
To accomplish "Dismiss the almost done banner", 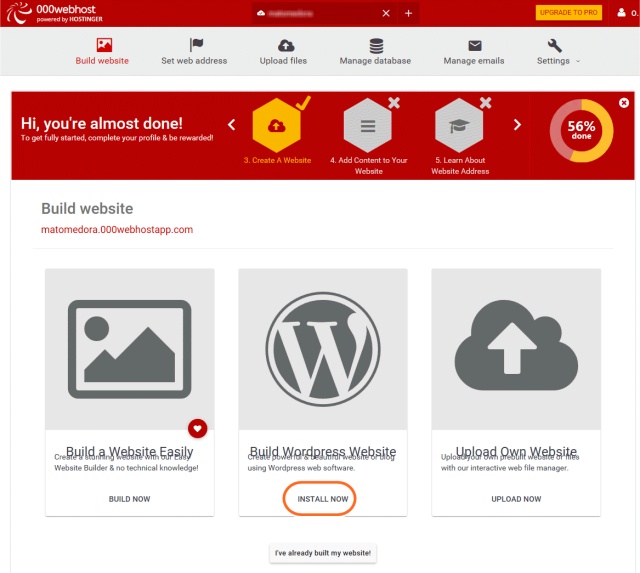I will pyautogui.click(x=624, y=103).
